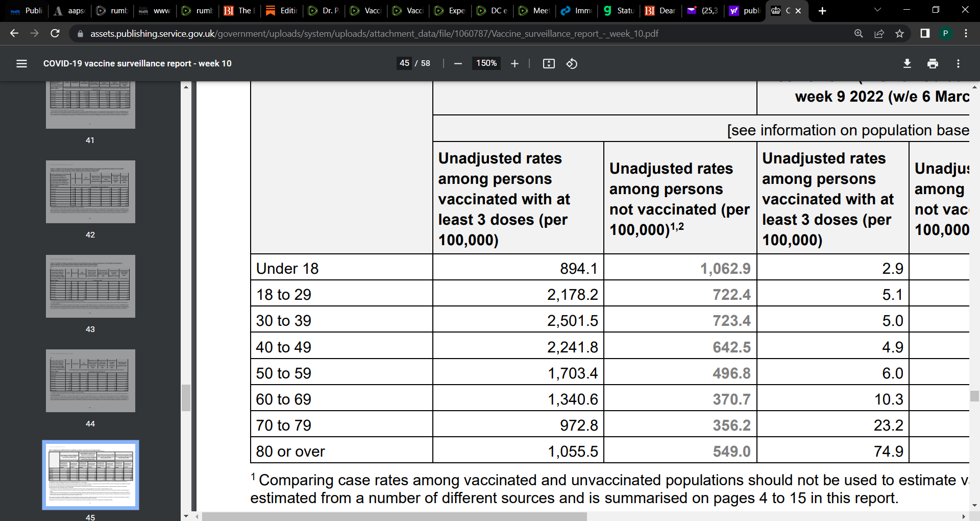
Task: Click the value 370.7 in the table
Action: (732, 399)
